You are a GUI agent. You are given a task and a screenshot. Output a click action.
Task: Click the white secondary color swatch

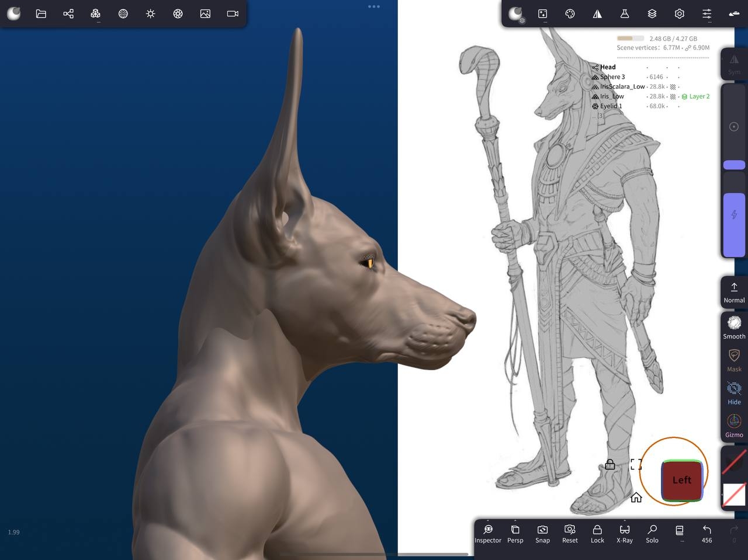click(x=734, y=495)
